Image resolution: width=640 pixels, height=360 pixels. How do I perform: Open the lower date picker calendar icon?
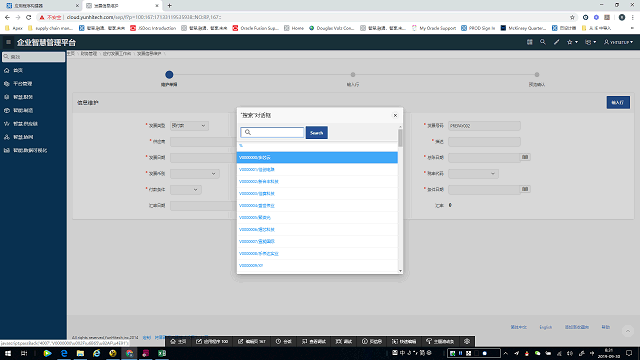[x=525, y=189]
